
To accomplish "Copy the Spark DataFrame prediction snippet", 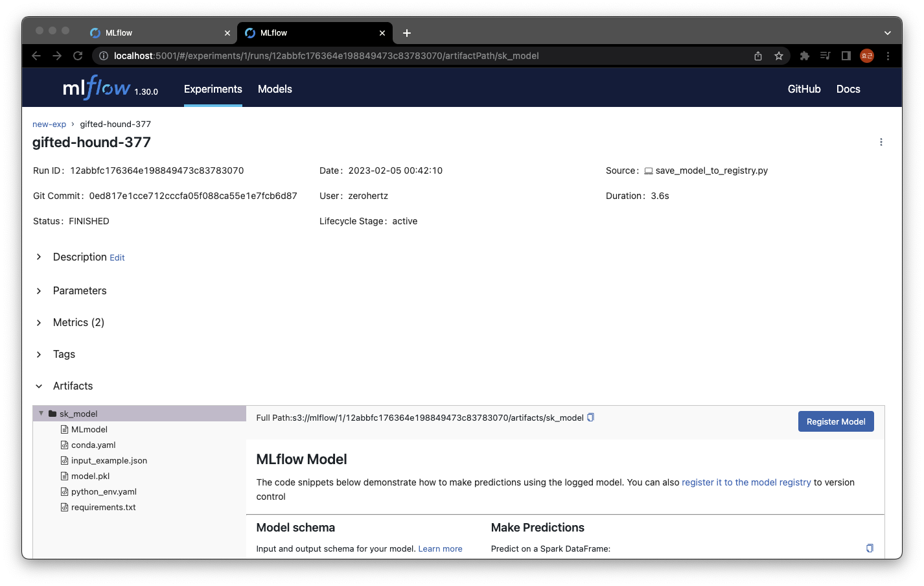I will (x=870, y=548).
